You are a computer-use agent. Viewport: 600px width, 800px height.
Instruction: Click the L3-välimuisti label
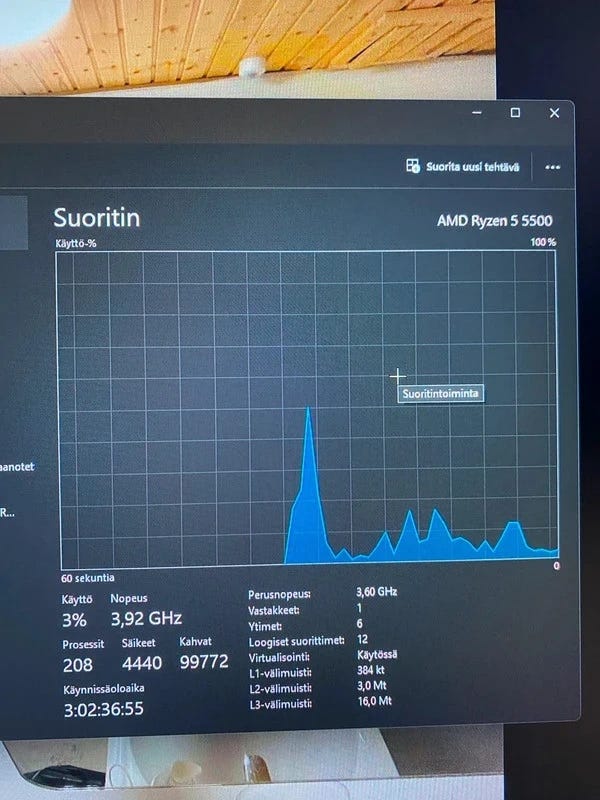pyautogui.click(x=281, y=705)
